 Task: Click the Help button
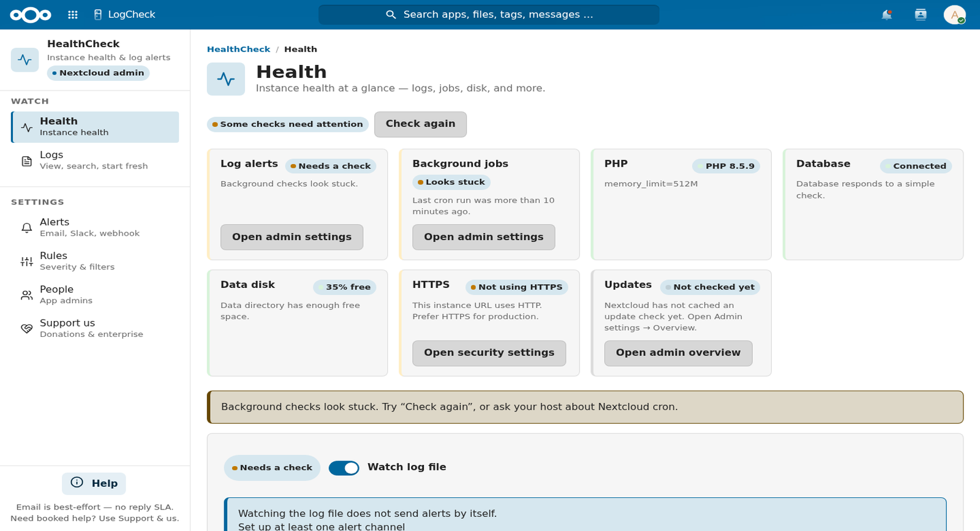[x=94, y=483]
